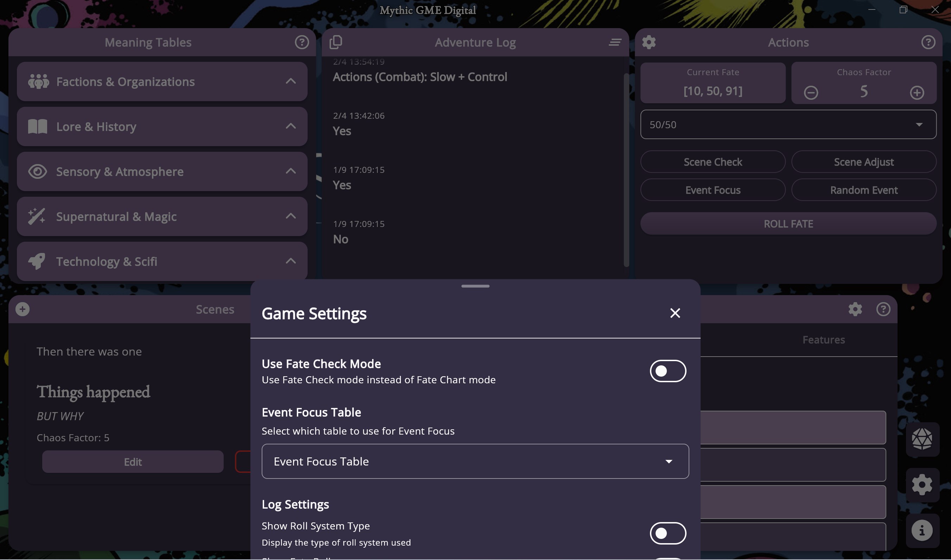Click the ROLL FATE button
This screenshot has width=951, height=560.
(787, 223)
